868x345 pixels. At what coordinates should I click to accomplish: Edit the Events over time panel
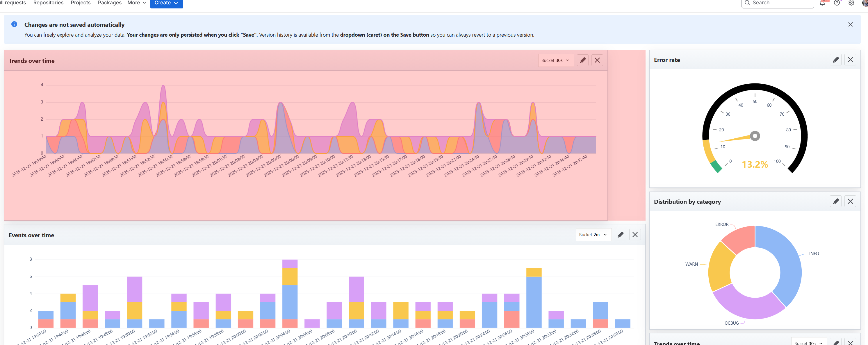click(620, 235)
